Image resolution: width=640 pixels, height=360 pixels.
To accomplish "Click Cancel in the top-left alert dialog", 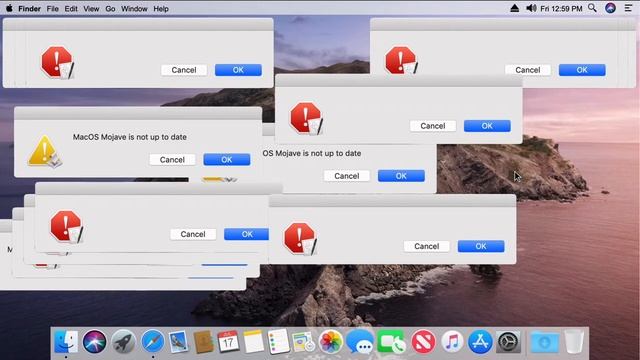I will pyautogui.click(x=184, y=70).
